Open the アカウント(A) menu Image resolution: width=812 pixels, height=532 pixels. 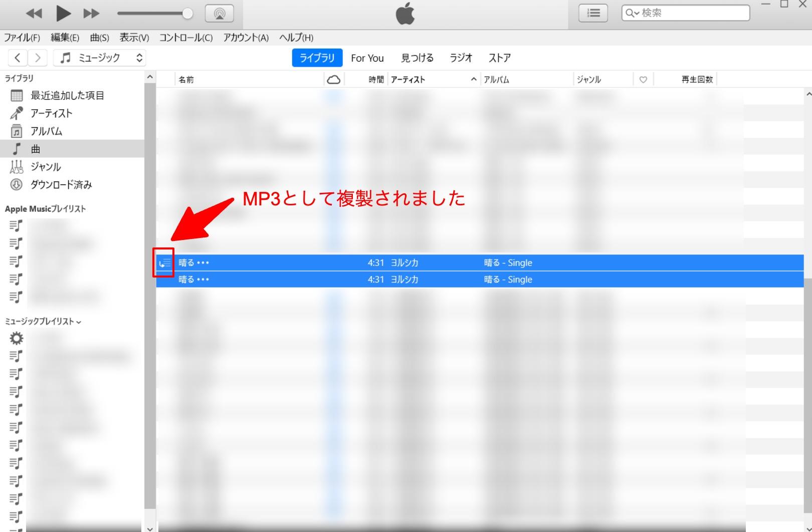(246, 38)
